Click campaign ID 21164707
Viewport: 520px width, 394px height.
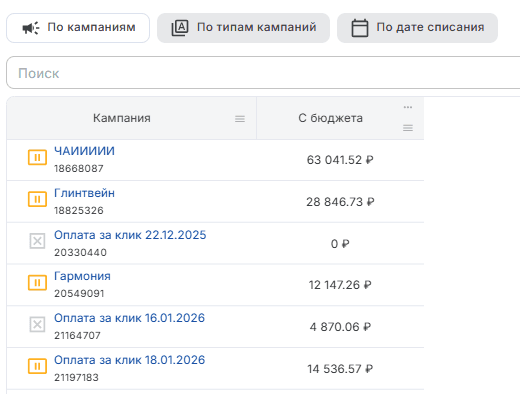(77, 336)
